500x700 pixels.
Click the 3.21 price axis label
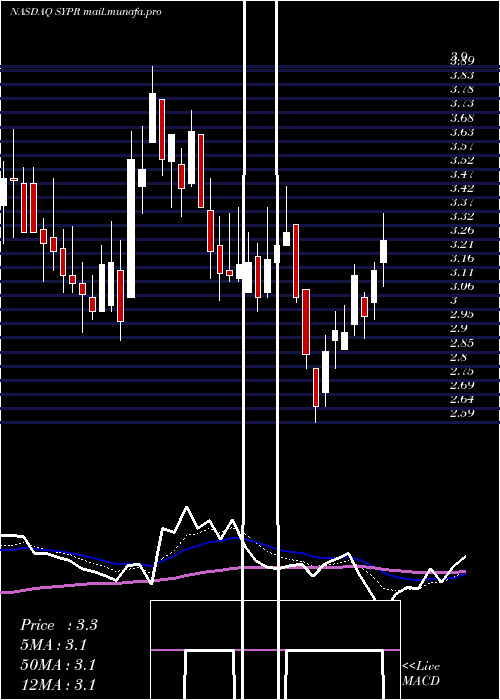pos(462,245)
